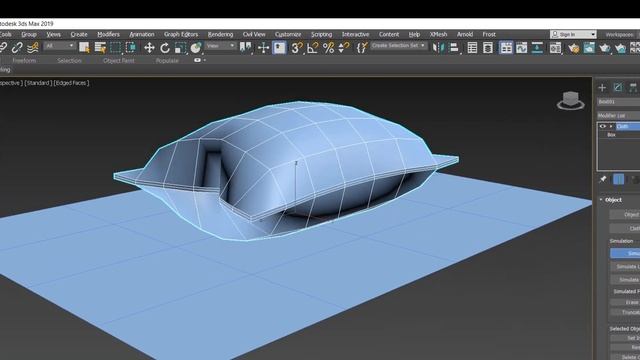Click the highlighted Simulate button
Viewport: 640px width, 360px height.
625,253
